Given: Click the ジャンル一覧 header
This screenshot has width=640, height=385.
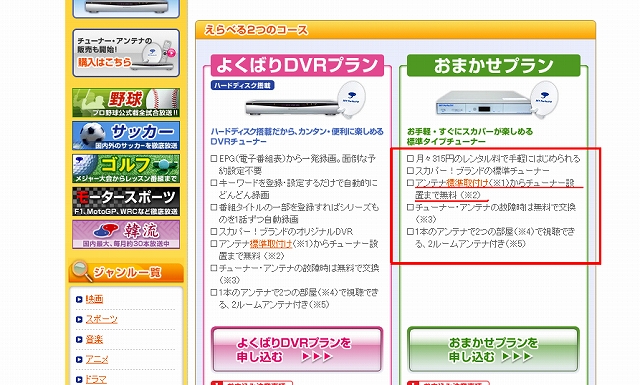Looking at the screenshot, I should tap(126, 272).
